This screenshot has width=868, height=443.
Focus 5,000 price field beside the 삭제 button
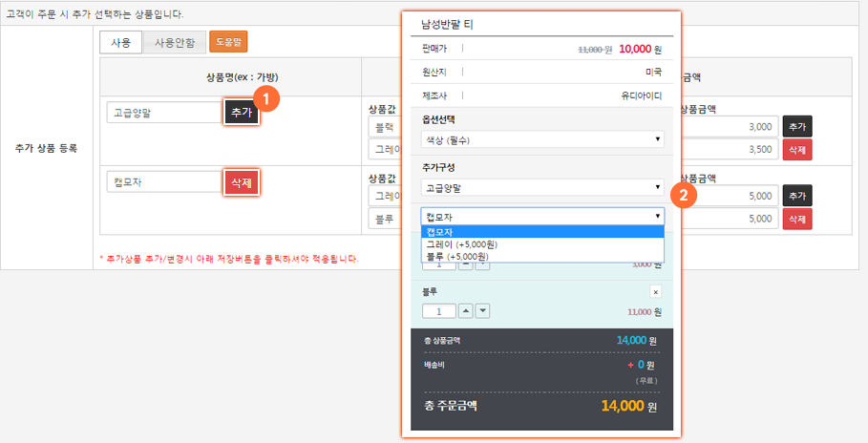(x=729, y=219)
